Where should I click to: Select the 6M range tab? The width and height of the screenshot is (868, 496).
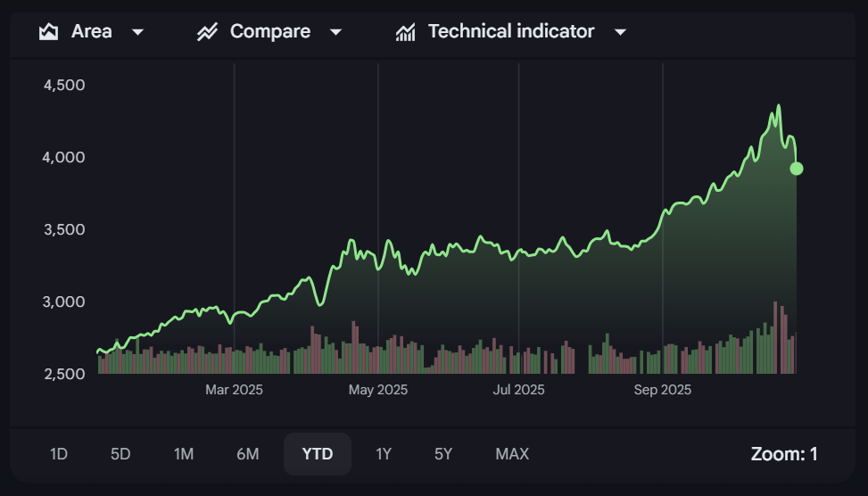(248, 454)
